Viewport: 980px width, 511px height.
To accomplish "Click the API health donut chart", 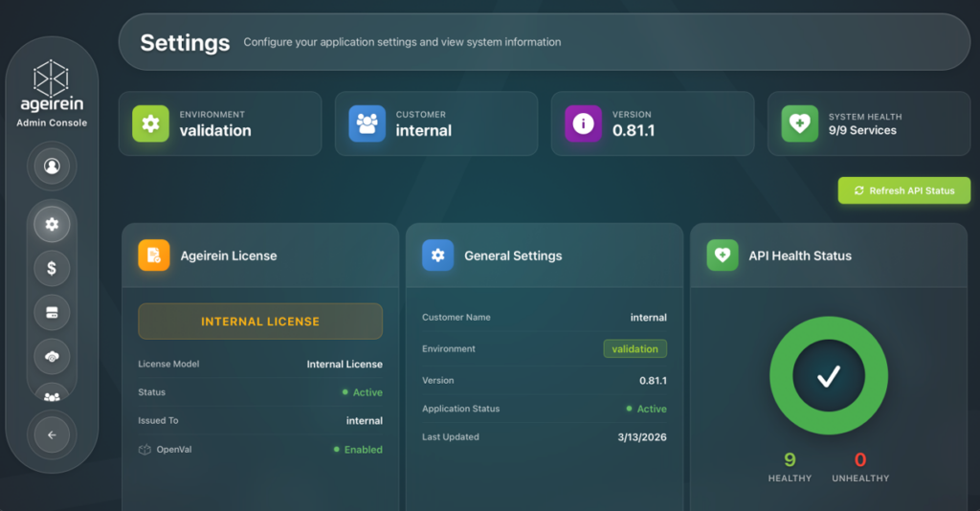I will 828,377.
